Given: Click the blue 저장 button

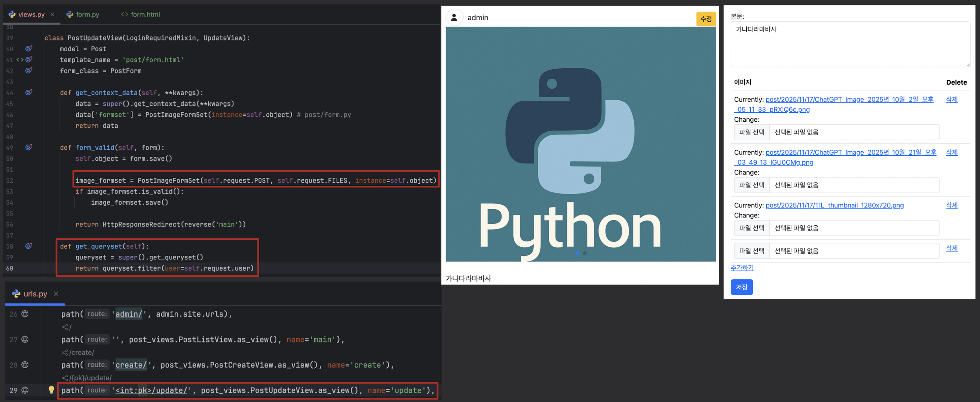Looking at the screenshot, I should click(x=741, y=287).
